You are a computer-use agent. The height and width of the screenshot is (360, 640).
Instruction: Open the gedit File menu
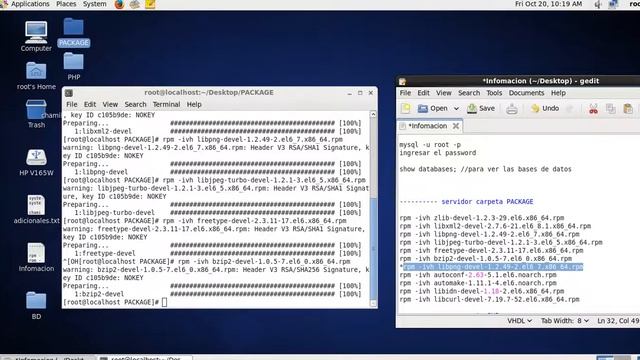click(x=405, y=93)
